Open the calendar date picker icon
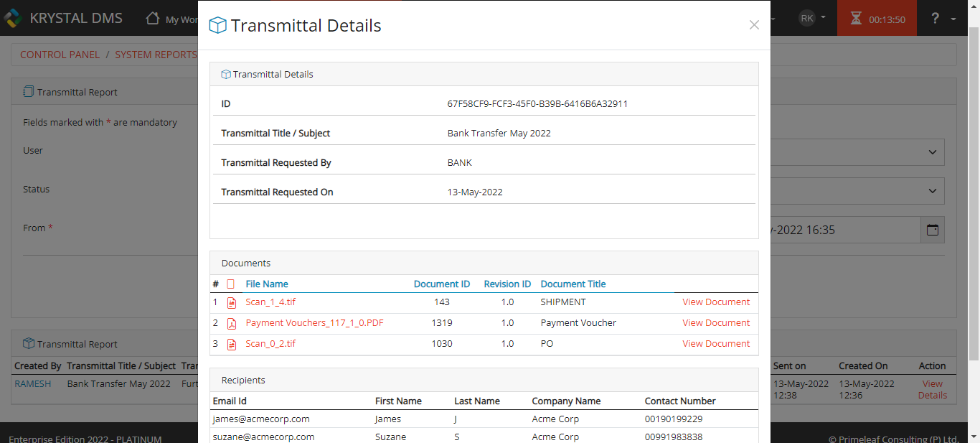980x443 pixels. tap(932, 230)
